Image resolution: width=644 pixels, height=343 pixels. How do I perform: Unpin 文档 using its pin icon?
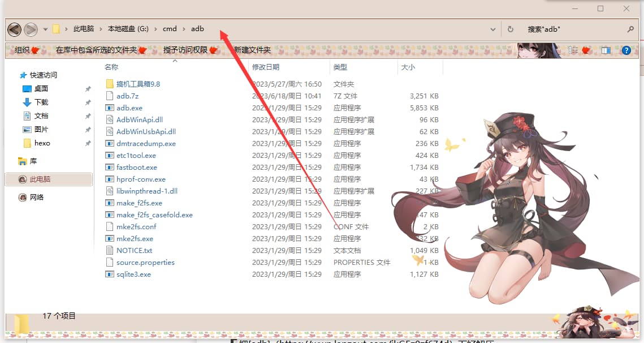click(88, 116)
